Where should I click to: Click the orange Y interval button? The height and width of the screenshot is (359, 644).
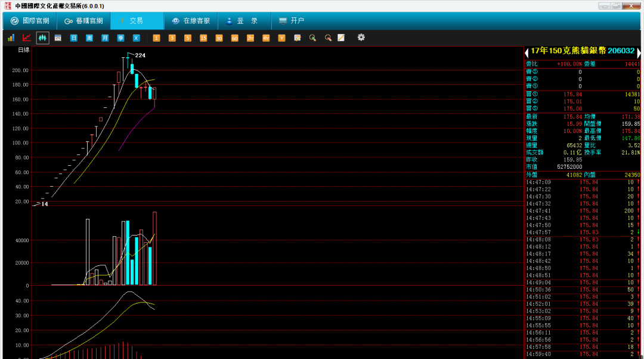[x=281, y=38]
